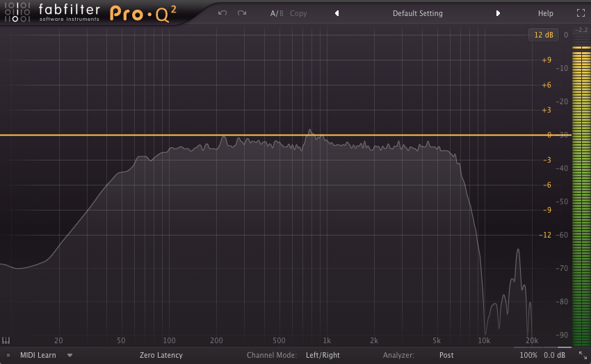Click the Pro-Q 2 product logo
Image resolution: width=591 pixels, height=364 pixels.
(143, 14)
